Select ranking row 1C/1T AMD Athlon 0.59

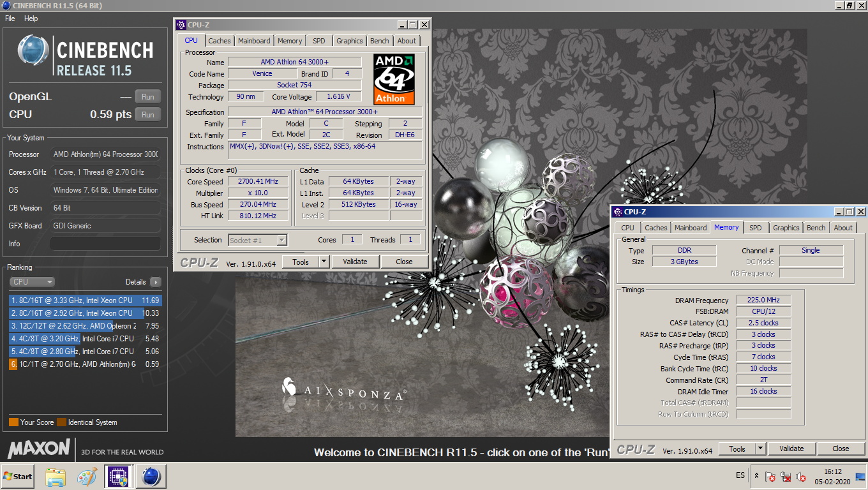point(86,364)
